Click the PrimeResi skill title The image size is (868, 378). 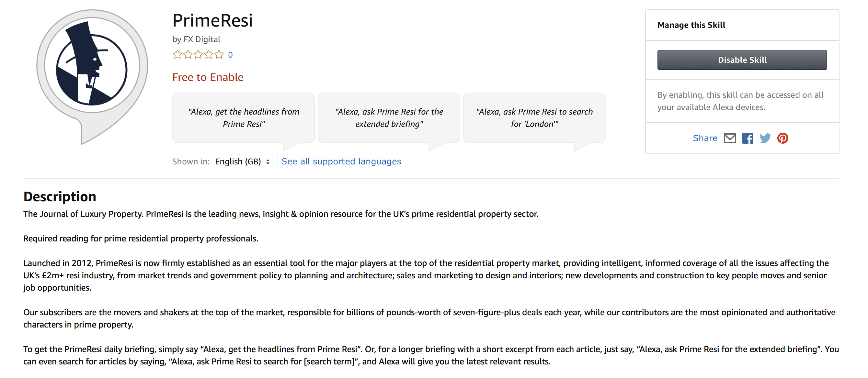click(x=212, y=20)
